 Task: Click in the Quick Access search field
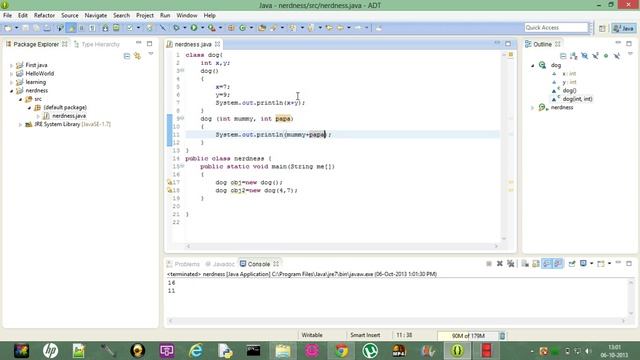click(x=556, y=27)
